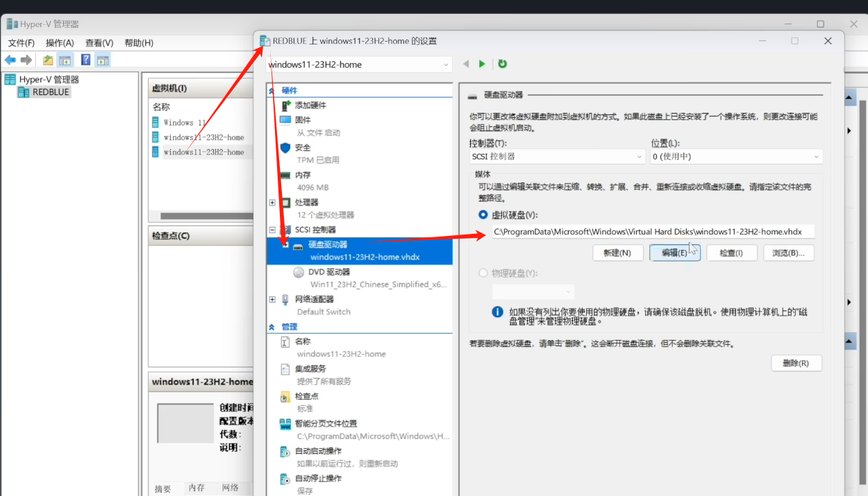The width and height of the screenshot is (868, 496).
Task: Collapse the SCSI 控制器 node minus box
Action: [x=272, y=230]
